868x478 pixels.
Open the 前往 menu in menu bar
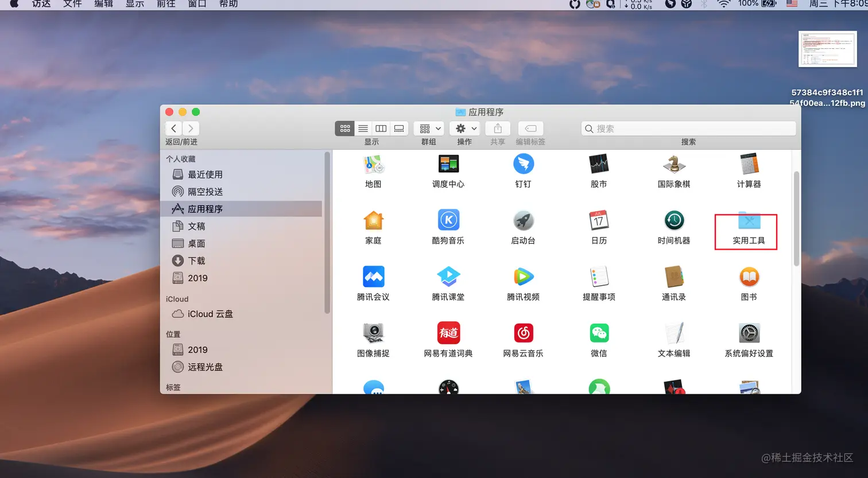[x=166, y=4]
